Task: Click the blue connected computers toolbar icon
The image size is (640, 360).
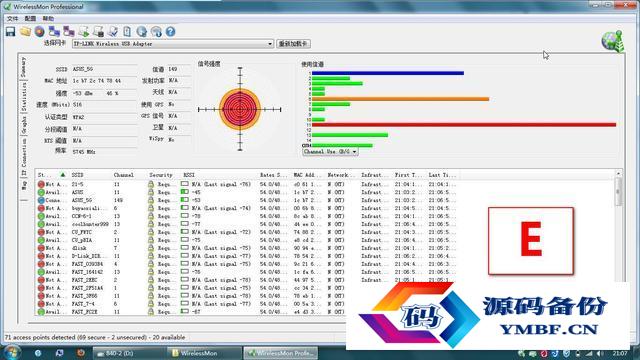Action: click(x=54, y=31)
